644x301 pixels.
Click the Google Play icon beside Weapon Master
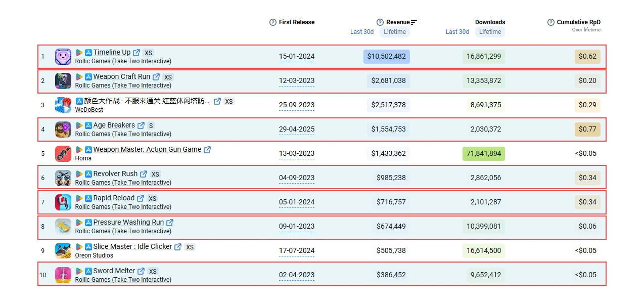point(79,150)
